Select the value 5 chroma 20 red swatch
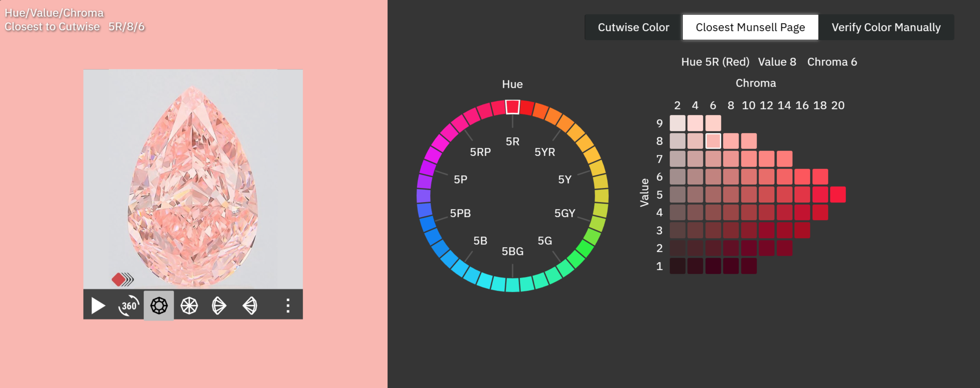 point(838,195)
